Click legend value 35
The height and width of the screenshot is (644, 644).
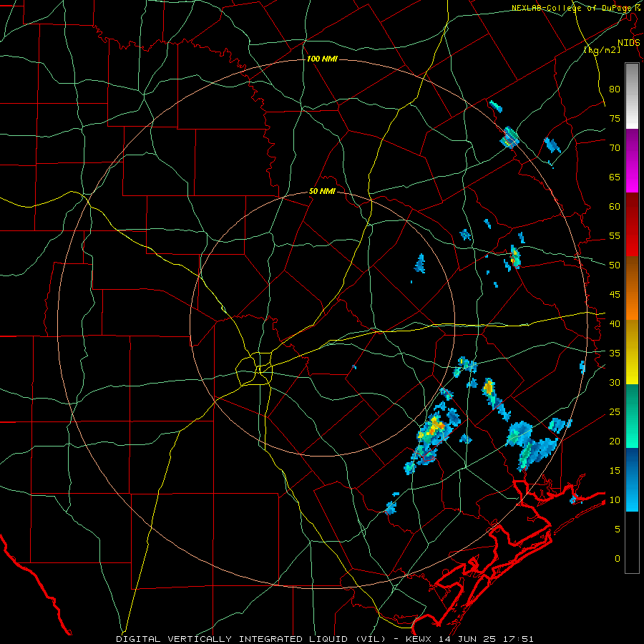click(x=615, y=353)
